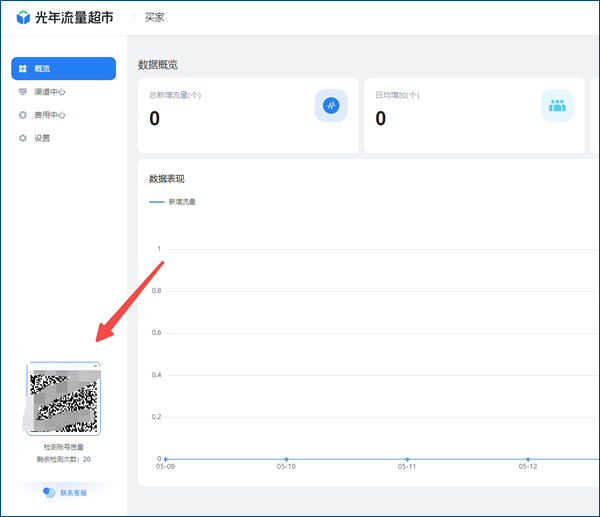Click the QR code for 检测账号质量

[64, 399]
